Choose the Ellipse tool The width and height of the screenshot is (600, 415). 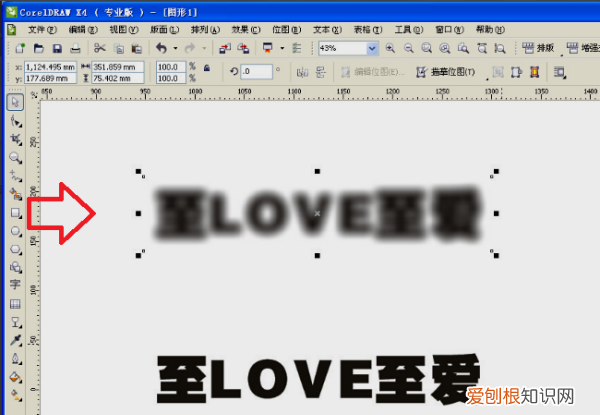point(15,231)
